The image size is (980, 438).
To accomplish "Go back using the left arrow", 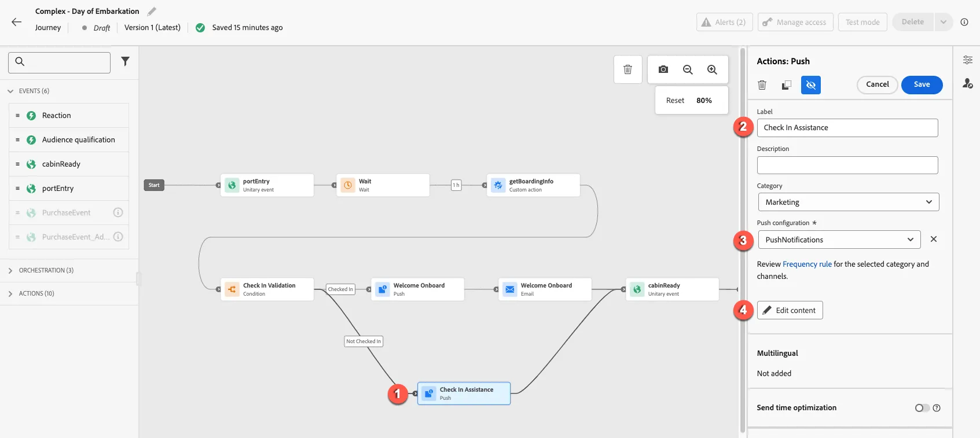I will (x=16, y=22).
